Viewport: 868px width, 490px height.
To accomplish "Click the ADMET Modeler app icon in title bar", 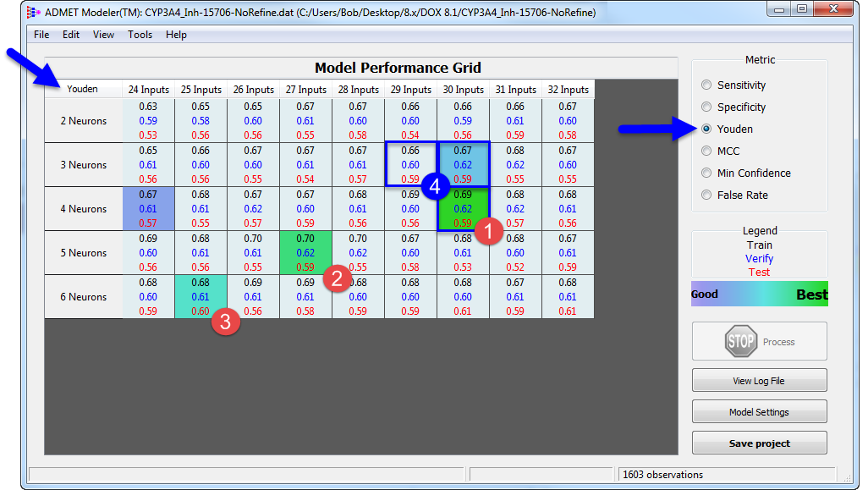I will pyautogui.click(x=34, y=12).
